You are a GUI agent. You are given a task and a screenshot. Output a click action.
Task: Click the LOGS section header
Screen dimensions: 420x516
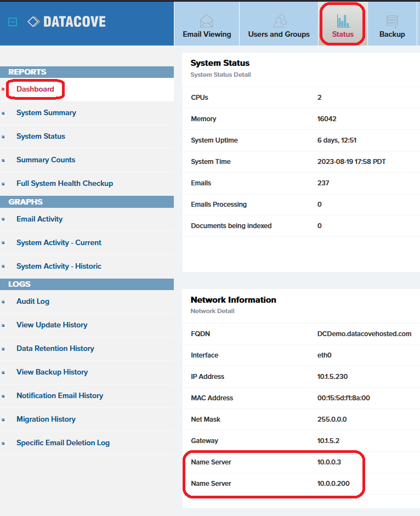click(x=87, y=285)
